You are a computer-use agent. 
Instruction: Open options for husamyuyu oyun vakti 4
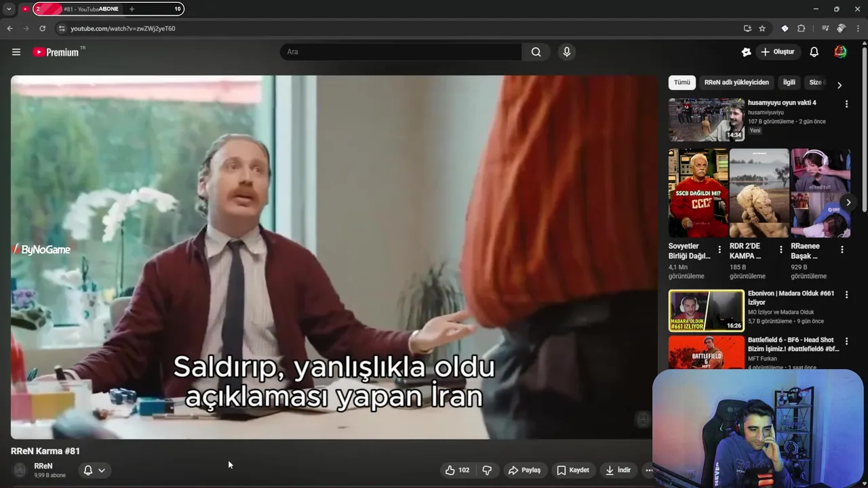click(846, 104)
